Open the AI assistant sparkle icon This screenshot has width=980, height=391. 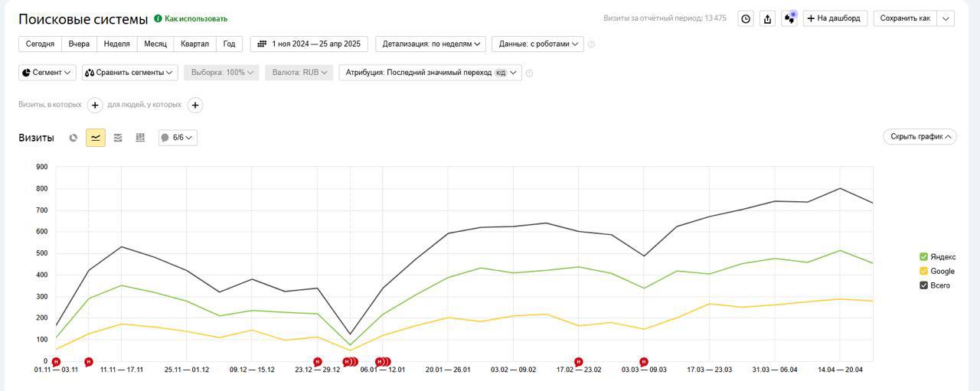point(789,18)
